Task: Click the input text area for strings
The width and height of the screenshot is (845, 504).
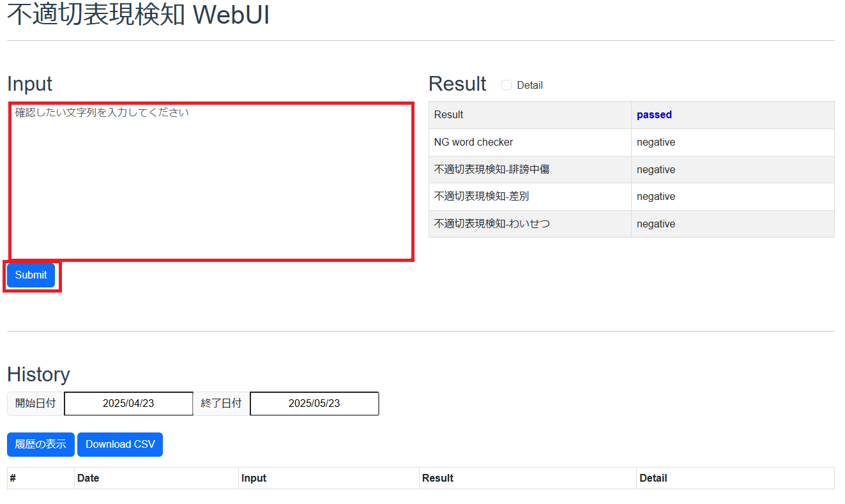Action: [x=211, y=181]
